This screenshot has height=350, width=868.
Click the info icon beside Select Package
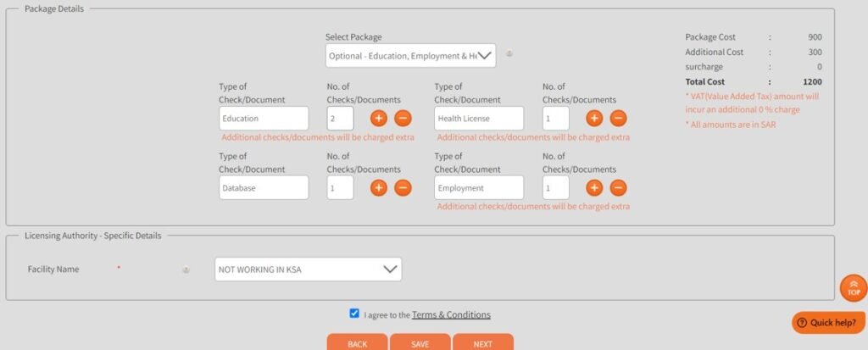click(x=509, y=54)
